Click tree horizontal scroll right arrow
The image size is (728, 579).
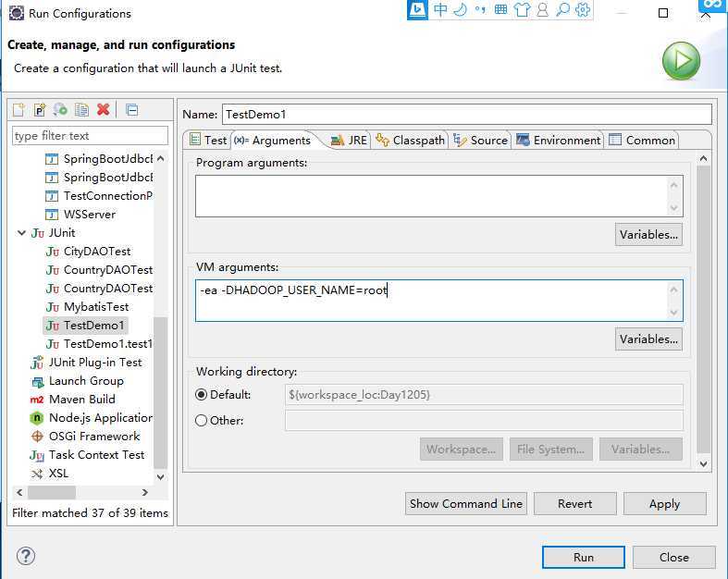click(x=145, y=492)
